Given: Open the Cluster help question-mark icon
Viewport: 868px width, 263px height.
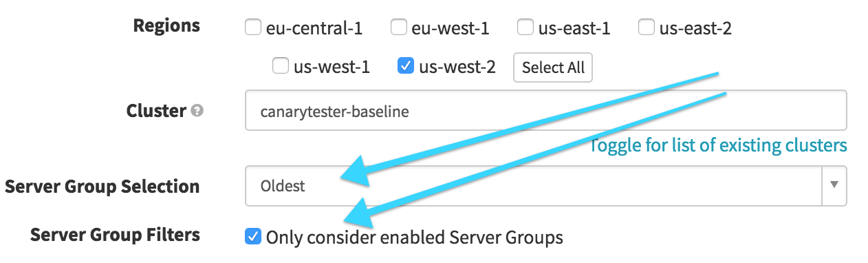Looking at the screenshot, I should pyautogui.click(x=197, y=111).
